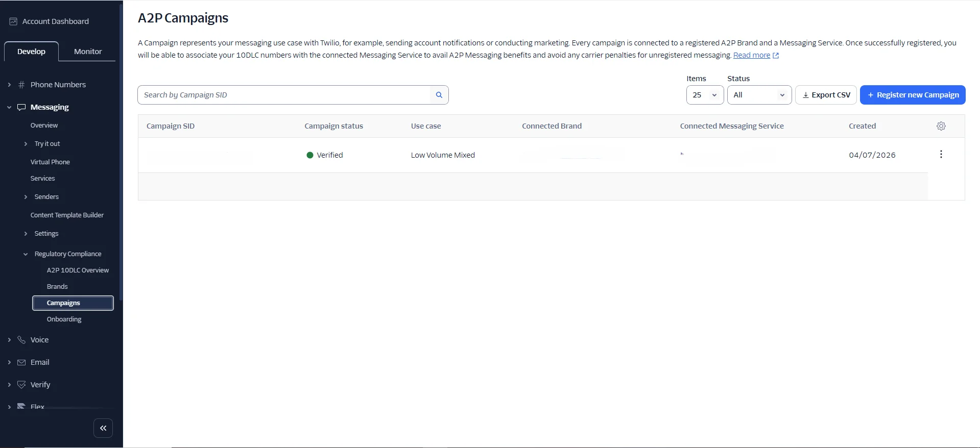Click the Use case column header

pyautogui.click(x=426, y=126)
